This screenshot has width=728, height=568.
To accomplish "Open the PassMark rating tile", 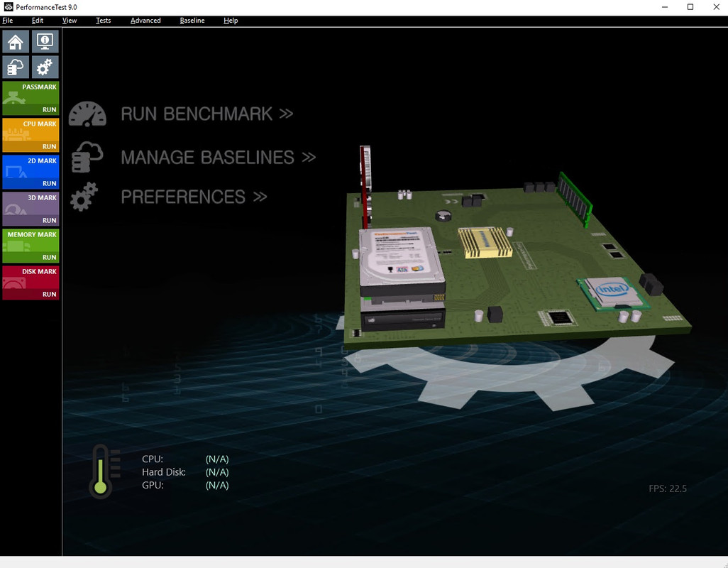I will tap(31, 93).
